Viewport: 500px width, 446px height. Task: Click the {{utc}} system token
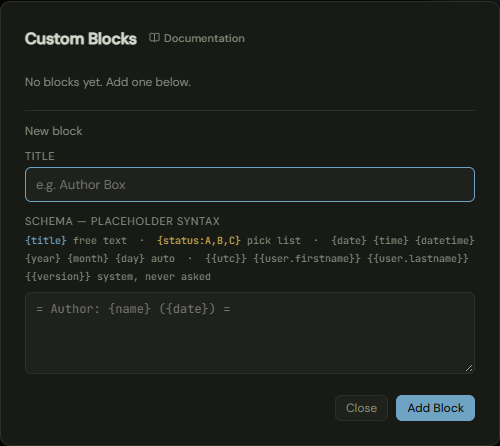pos(226,258)
